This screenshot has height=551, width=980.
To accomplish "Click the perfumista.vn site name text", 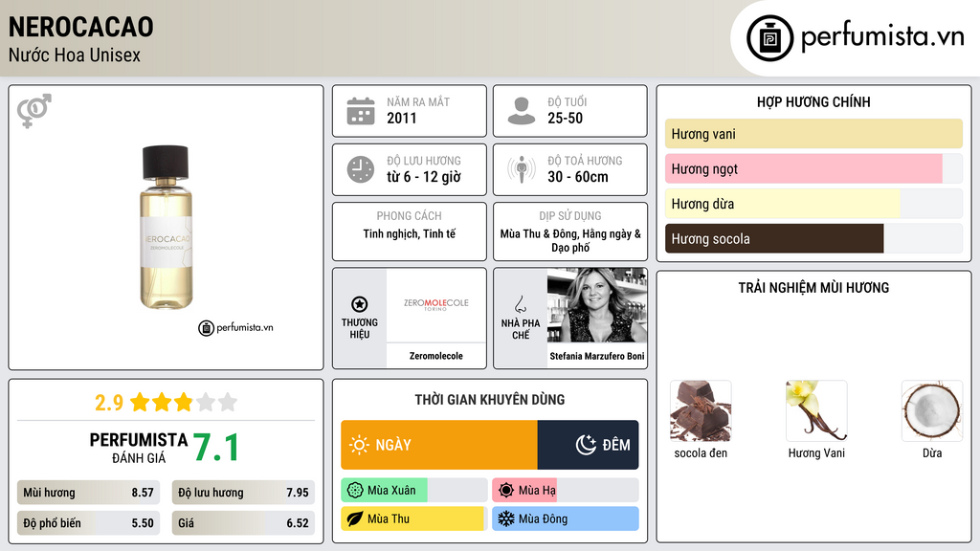I will tap(882, 36).
